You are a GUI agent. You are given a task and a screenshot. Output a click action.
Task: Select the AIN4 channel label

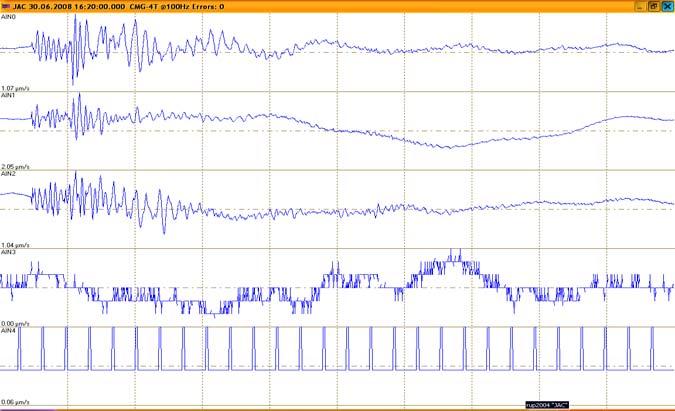[8, 330]
